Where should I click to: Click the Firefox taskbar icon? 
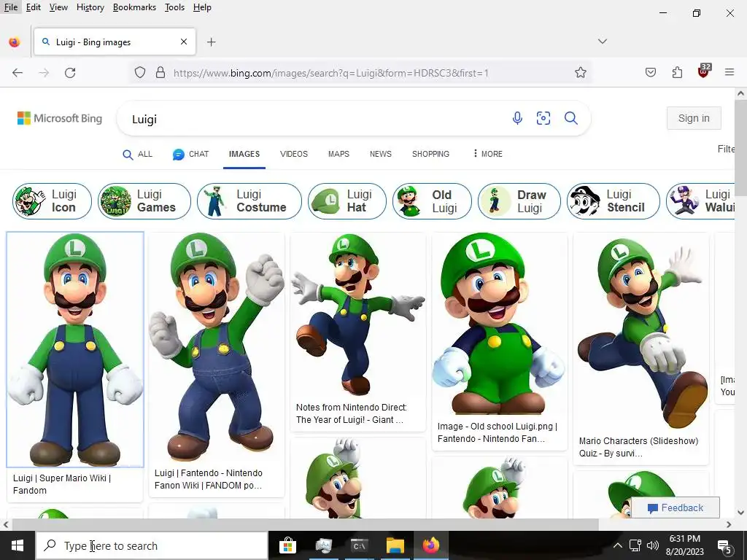point(430,545)
